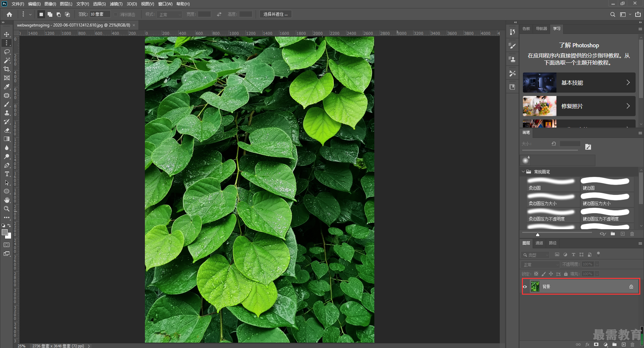Select the Brush tool in toolbox
The width and height of the screenshot is (644, 348).
click(7, 104)
